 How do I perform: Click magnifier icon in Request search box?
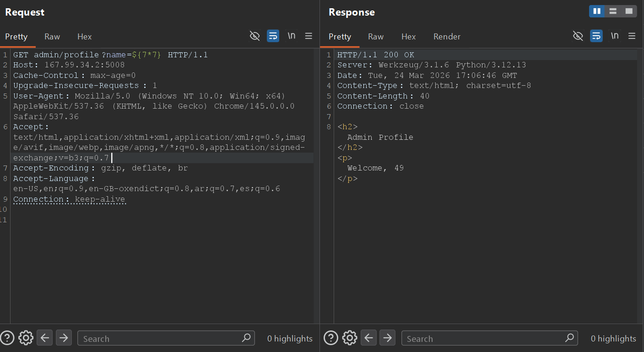(x=246, y=338)
